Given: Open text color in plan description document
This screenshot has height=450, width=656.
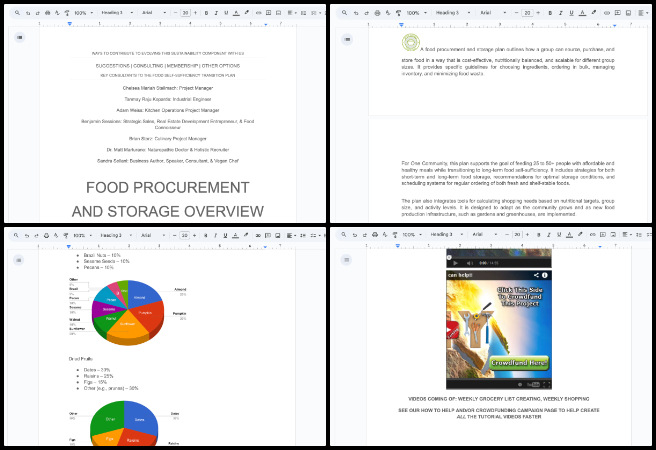Looking at the screenshot, I should (x=582, y=13).
